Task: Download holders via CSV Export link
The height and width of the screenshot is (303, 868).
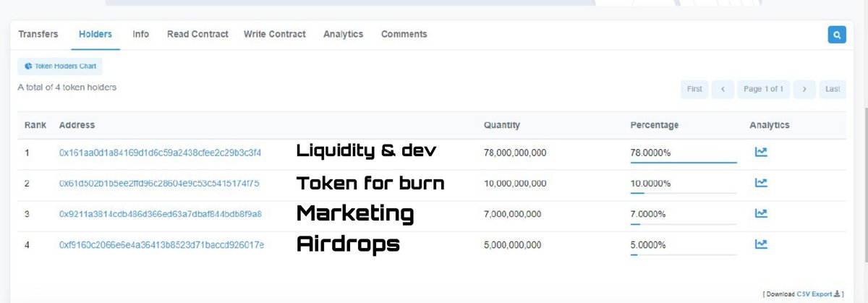Action: (x=815, y=294)
